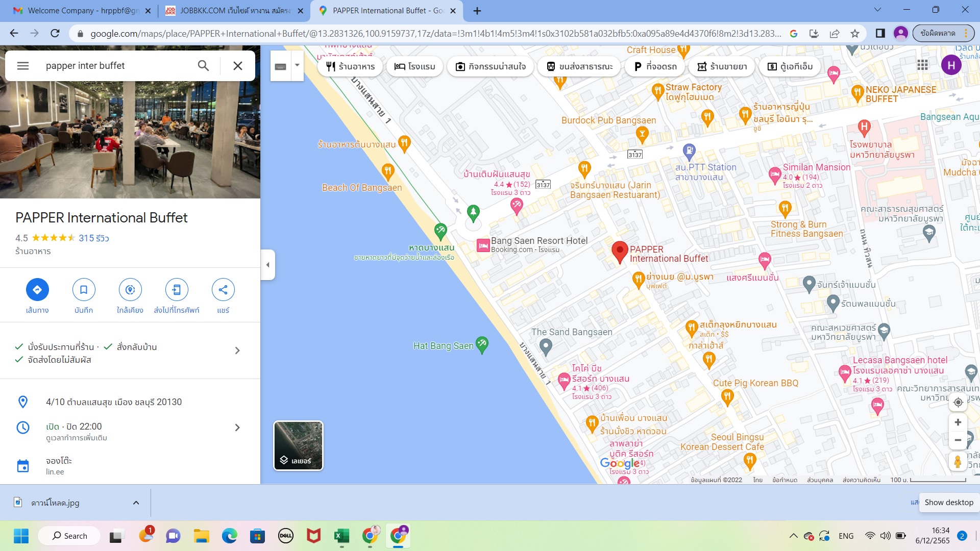The image size is (980, 551).
Task: Show hidden system tray icons
Action: pos(793,536)
